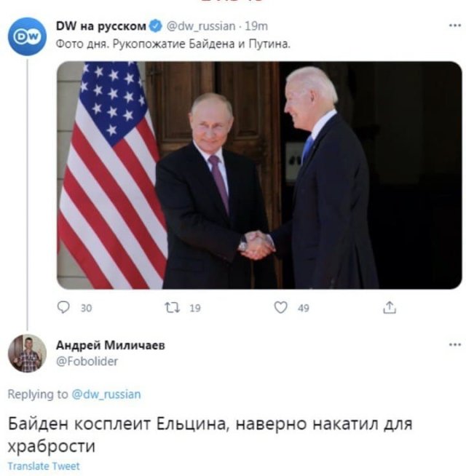Like the tweet with the heart icon
Screen dimensions: 466x476
tap(280, 307)
